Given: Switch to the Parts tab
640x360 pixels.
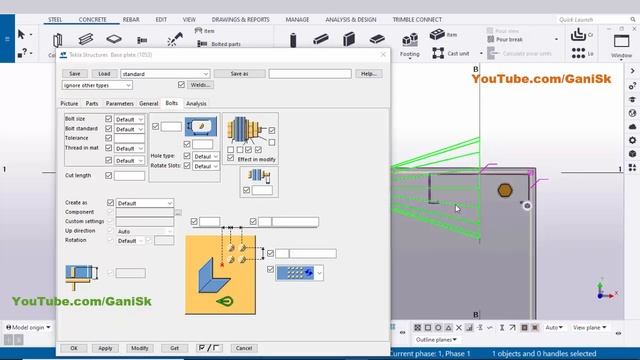Looking at the screenshot, I should [92, 104].
